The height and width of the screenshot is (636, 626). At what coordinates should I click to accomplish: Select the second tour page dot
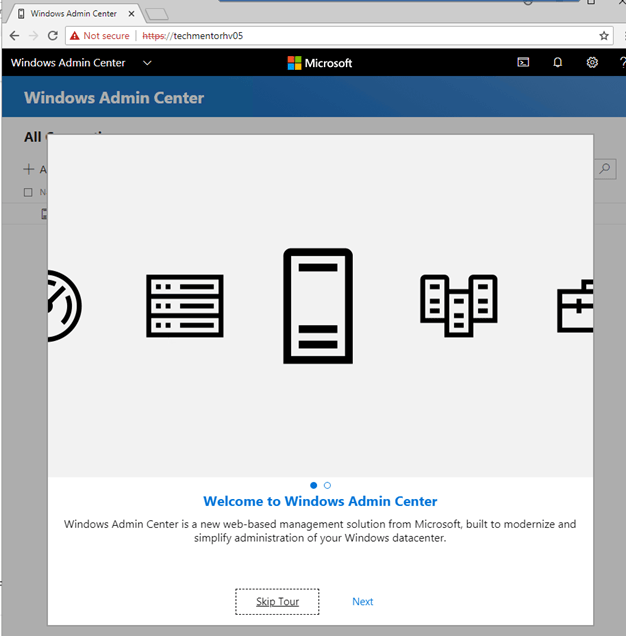click(x=327, y=485)
